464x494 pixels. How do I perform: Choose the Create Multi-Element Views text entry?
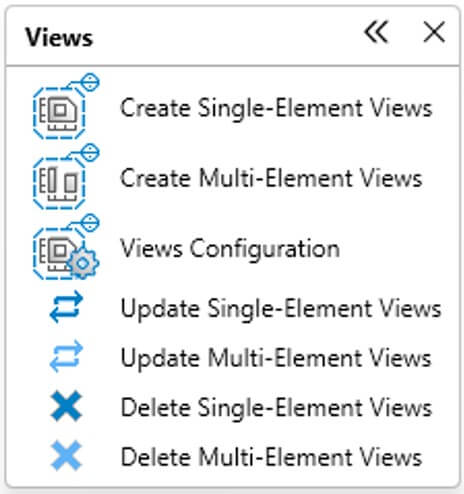click(271, 178)
